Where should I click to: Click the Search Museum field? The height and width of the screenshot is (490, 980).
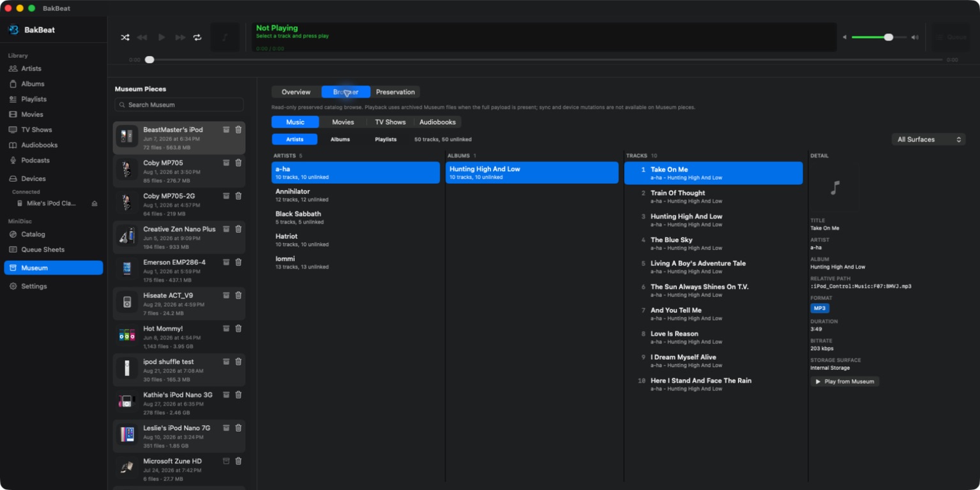(x=179, y=105)
